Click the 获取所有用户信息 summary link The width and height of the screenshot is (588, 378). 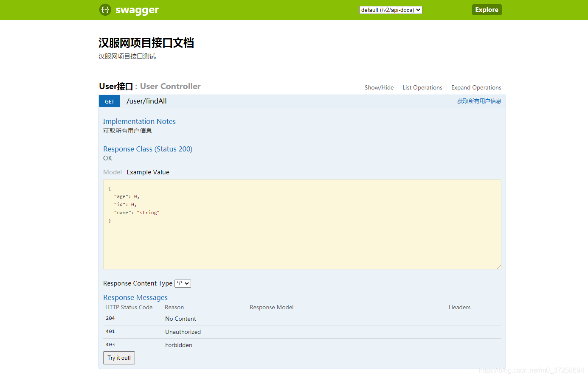click(x=479, y=101)
